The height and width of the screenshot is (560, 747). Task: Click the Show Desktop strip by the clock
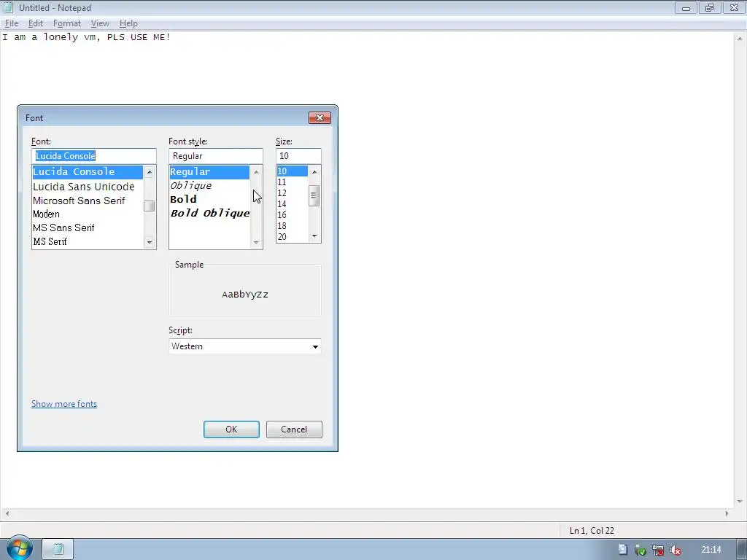pyautogui.click(x=741, y=549)
